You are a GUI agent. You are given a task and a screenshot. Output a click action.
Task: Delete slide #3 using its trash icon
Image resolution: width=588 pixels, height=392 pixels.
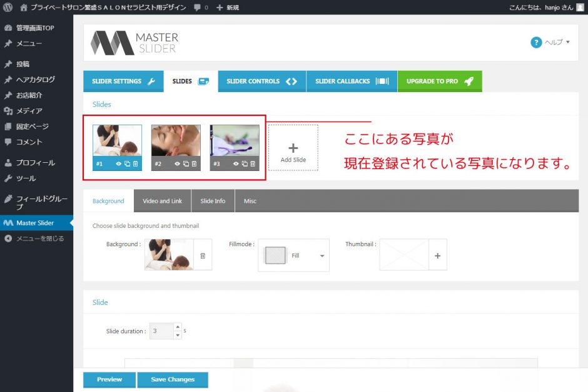coord(253,164)
